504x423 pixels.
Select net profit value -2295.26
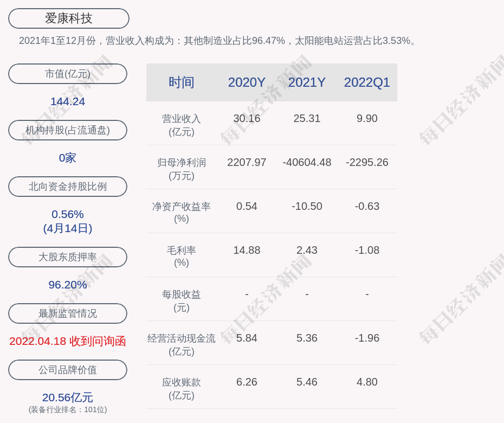click(x=367, y=163)
